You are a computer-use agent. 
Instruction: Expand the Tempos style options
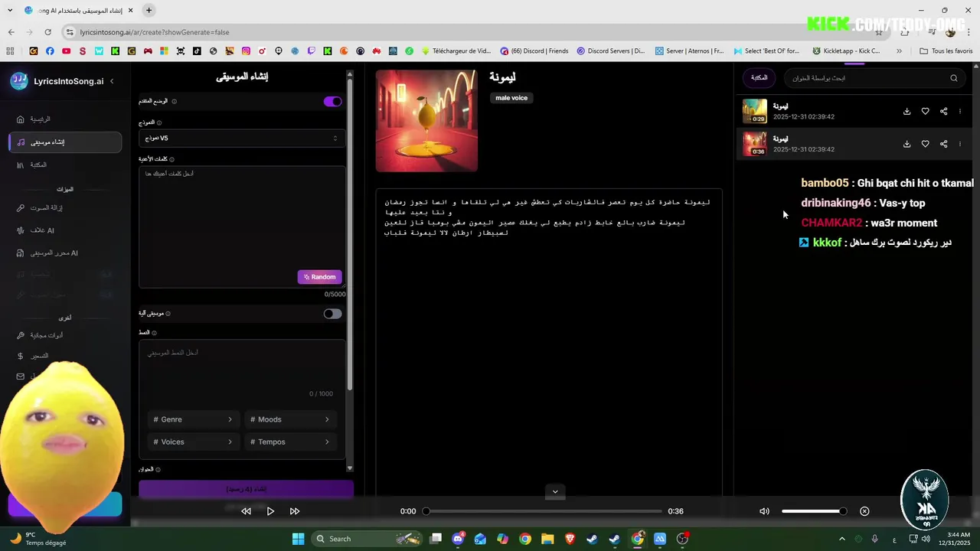coord(290,442)
